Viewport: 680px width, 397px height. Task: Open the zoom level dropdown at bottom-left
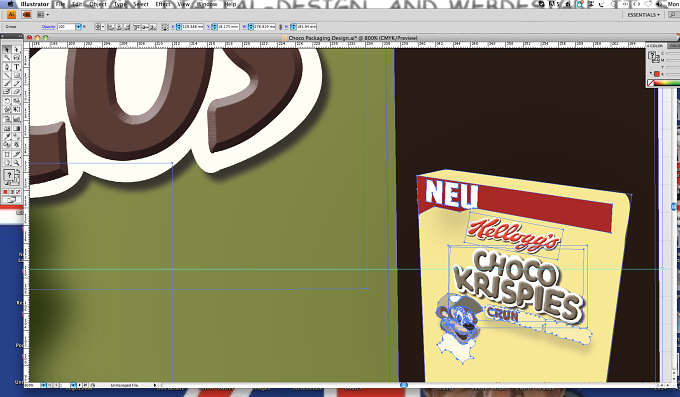(43, 385)
